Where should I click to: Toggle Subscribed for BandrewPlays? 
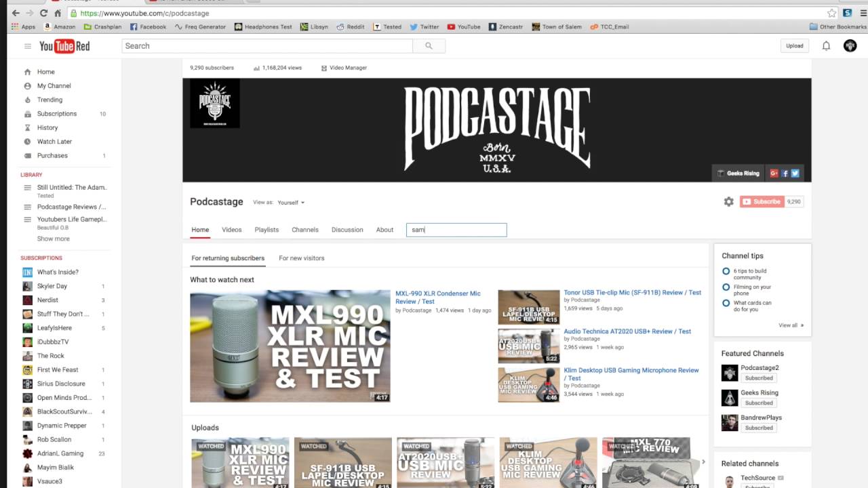[x=759, y=428]
